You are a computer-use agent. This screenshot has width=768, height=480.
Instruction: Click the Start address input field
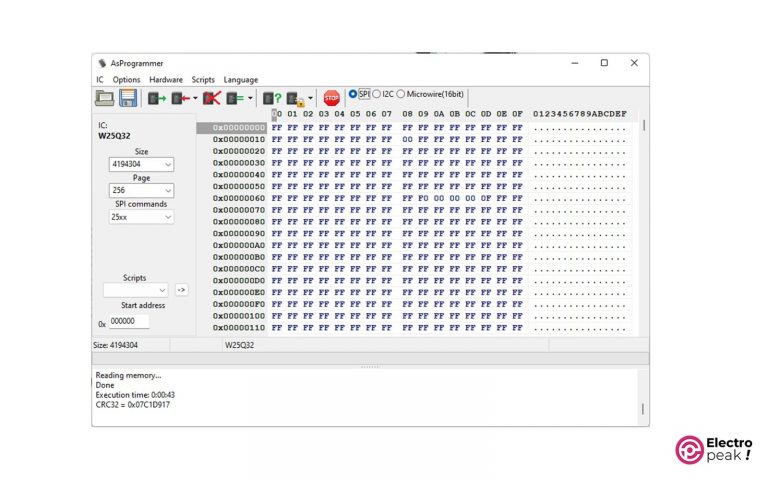pyautogui.click(x=129, y=321)
